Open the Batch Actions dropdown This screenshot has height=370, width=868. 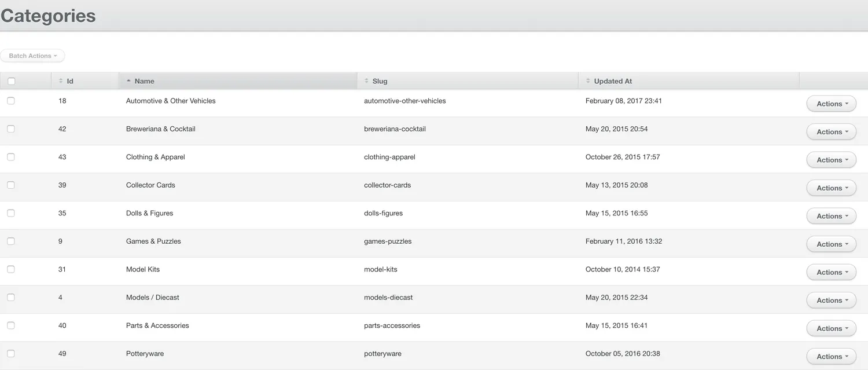[33, 56]
